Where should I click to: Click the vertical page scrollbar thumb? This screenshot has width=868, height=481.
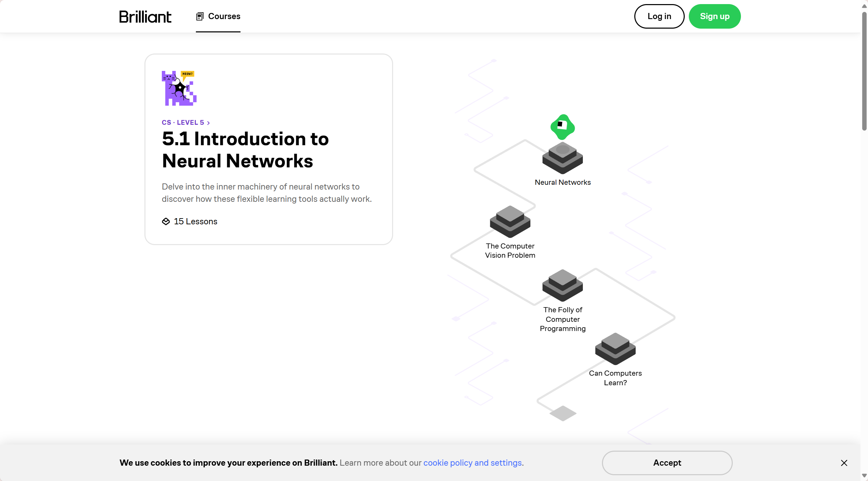pyautogui.click(x=864, y=72)
